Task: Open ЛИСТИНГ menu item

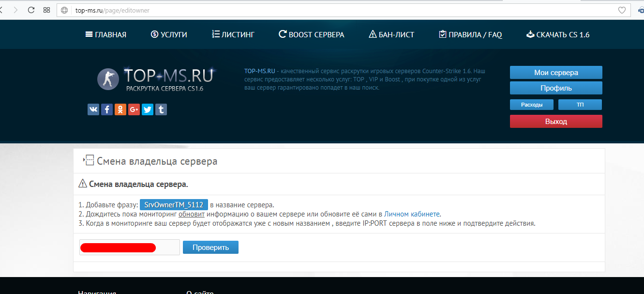Action: [x=233, y=34]
